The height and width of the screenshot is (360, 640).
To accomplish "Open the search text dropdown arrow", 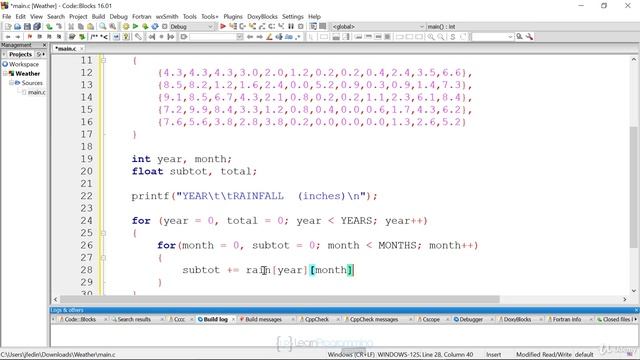I will tap(510, 37).
